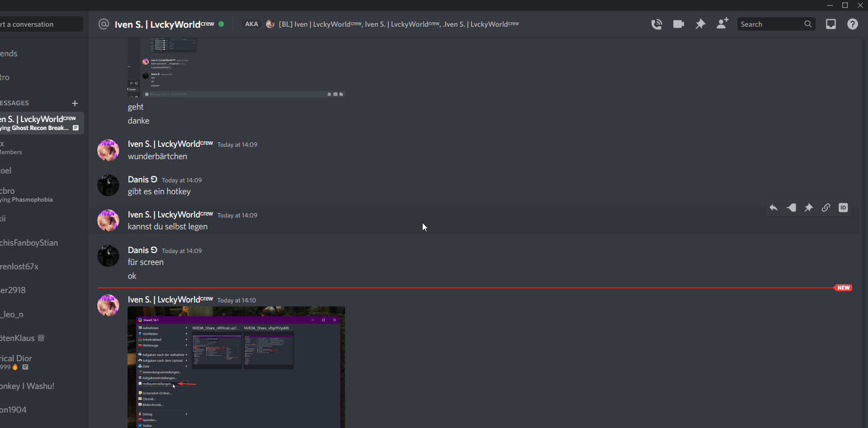Image resolution: width=868 pixels, height=428 pixels.
Task: Pin the hovered message 'kannst du selbst legen'
Action: [809, 208]
